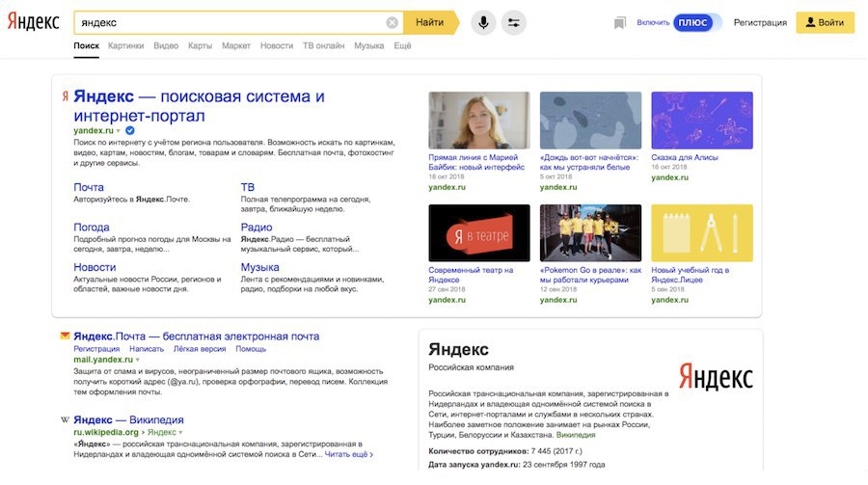Click the green mail.yandex.ru URL
Viewport: 868px width, 485px height.
[103, 360]
